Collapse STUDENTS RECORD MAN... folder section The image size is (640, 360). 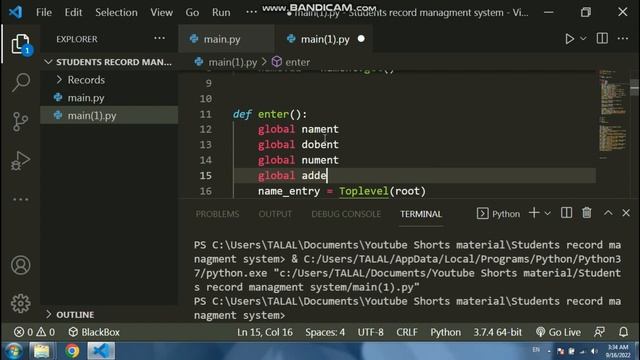tap(109, 62)
